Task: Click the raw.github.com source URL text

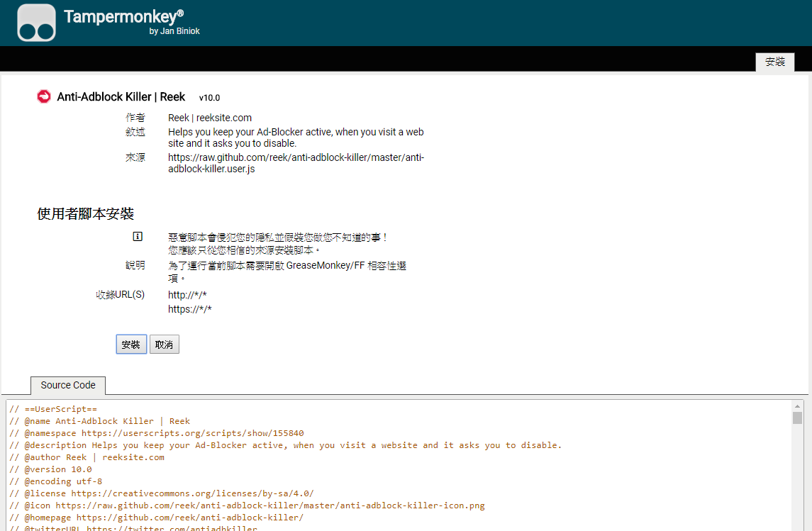Action: point(296,163)
